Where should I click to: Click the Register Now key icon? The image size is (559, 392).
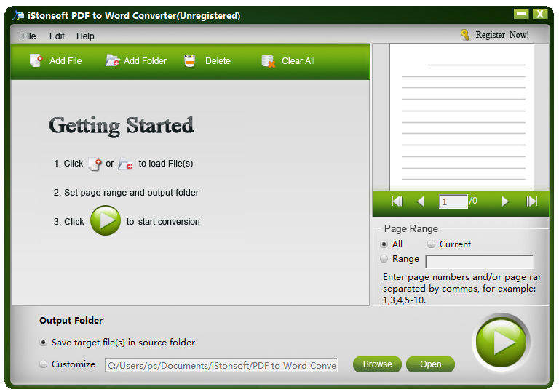click(464, 35)
